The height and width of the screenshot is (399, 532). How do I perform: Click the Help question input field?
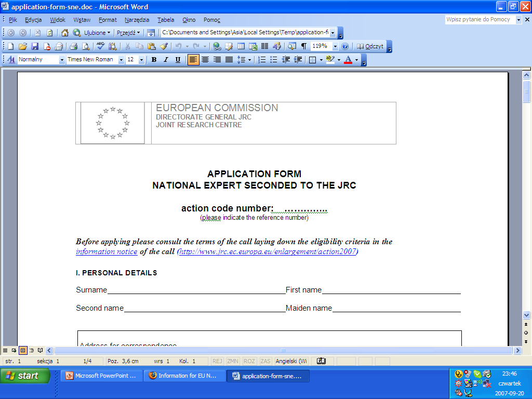click(x=480, y=20)
